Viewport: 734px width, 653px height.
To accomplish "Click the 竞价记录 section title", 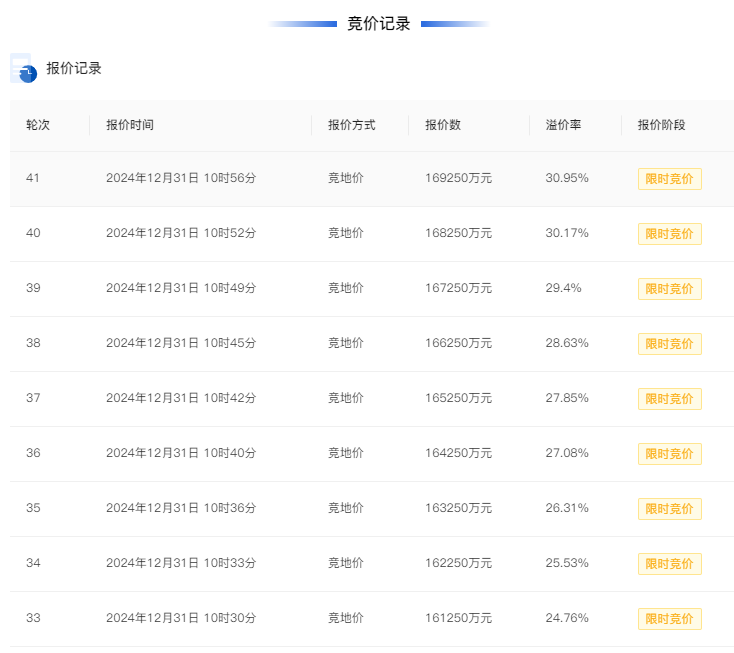I will point(379,24).
